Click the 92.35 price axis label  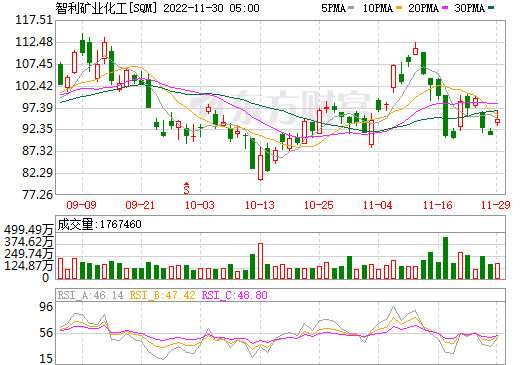(x=37, y=129)
